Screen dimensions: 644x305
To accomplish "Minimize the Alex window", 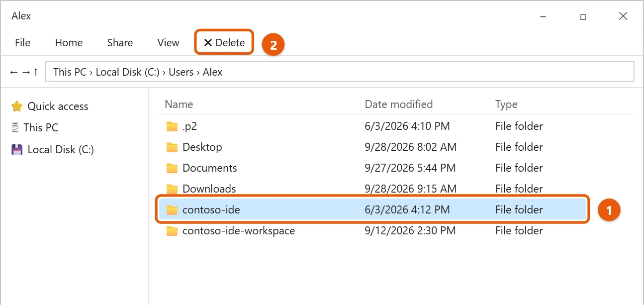I will coord(543,16).
